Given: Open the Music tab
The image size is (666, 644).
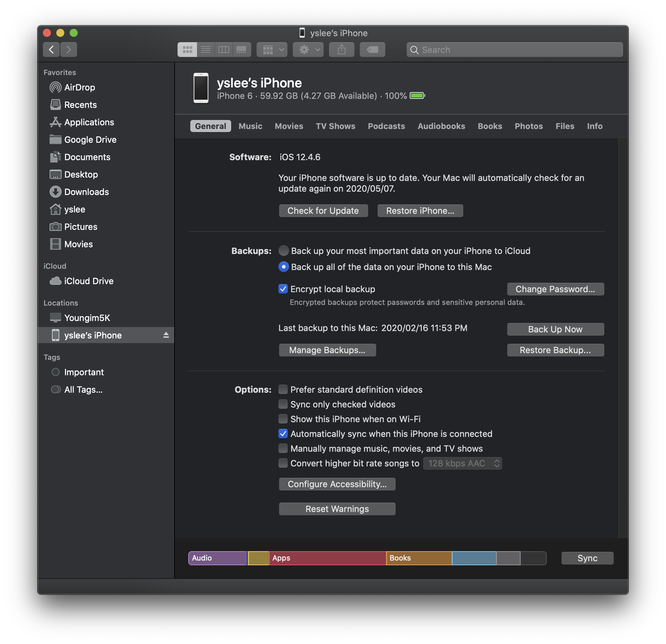Looking at the screenshot, I should (x=250, y=126).
